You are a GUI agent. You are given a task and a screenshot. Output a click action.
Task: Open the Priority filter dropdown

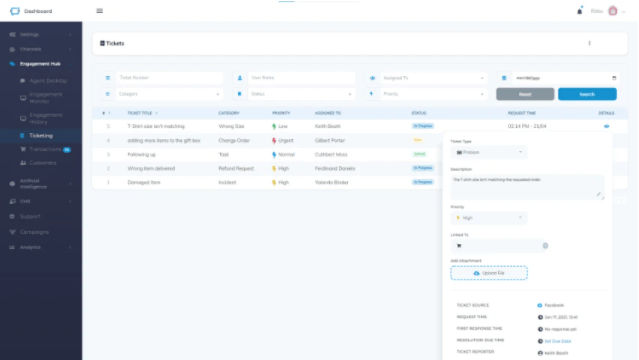434,94
